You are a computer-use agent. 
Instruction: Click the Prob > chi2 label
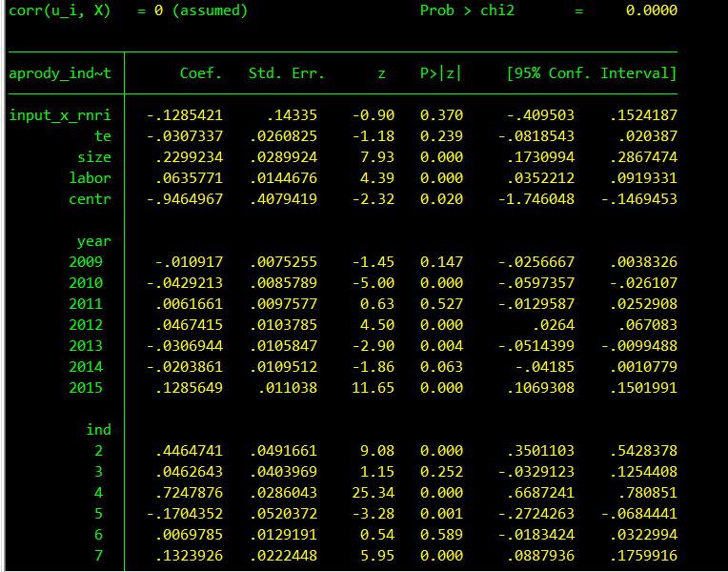click(x=467, y=10)
